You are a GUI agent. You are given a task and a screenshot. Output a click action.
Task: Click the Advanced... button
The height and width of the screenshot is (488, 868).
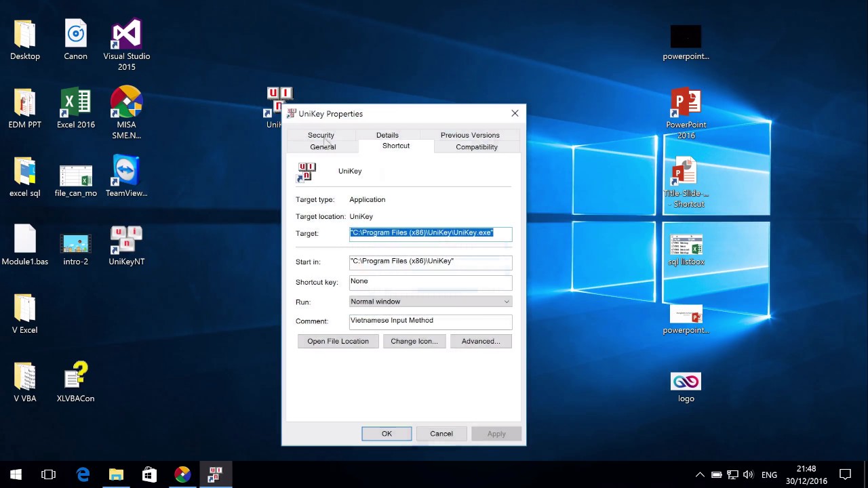(481, 341)
